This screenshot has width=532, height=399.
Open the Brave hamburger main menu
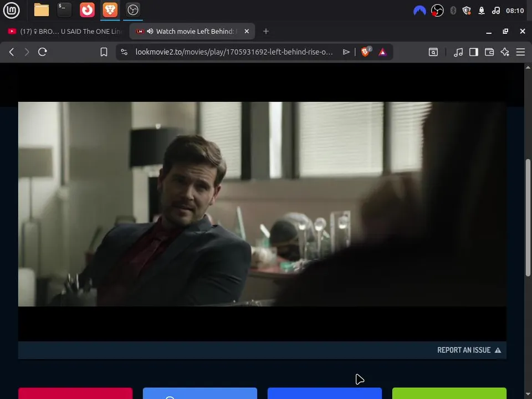520,52
